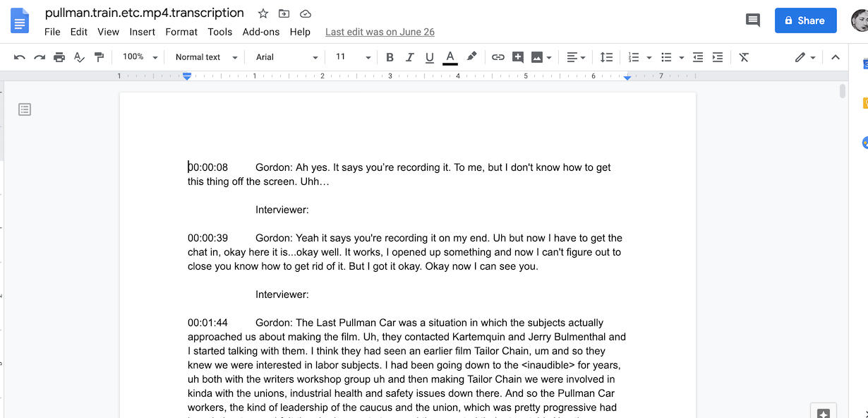The image size is (868, 418).
Task: Open the Add-ons menu
Action: pyautogui.click(x=260, y=32)
